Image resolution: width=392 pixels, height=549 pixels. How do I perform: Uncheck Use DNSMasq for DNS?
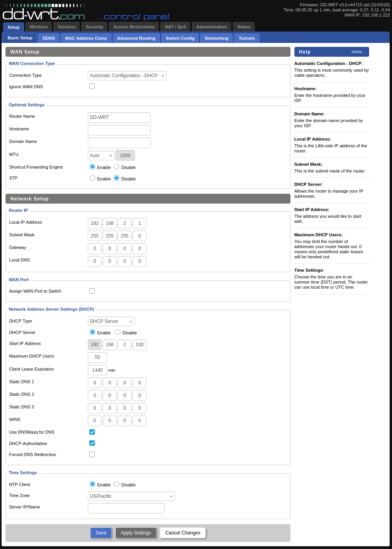[x=92, y=432]
